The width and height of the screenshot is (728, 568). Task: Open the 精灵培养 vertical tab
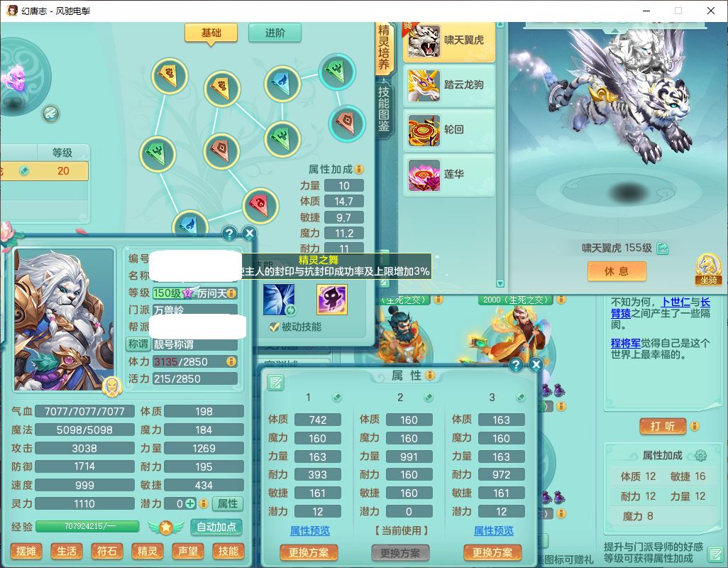click(x=383, y=48)
